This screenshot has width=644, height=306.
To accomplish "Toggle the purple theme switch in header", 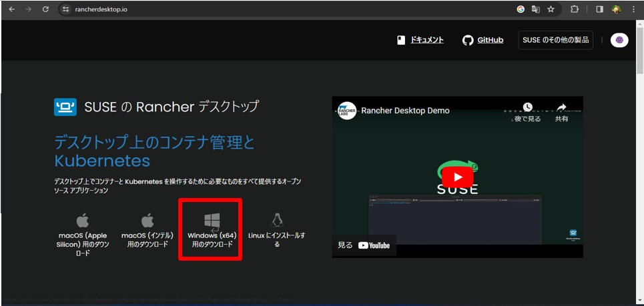I will tap(619, 40).
